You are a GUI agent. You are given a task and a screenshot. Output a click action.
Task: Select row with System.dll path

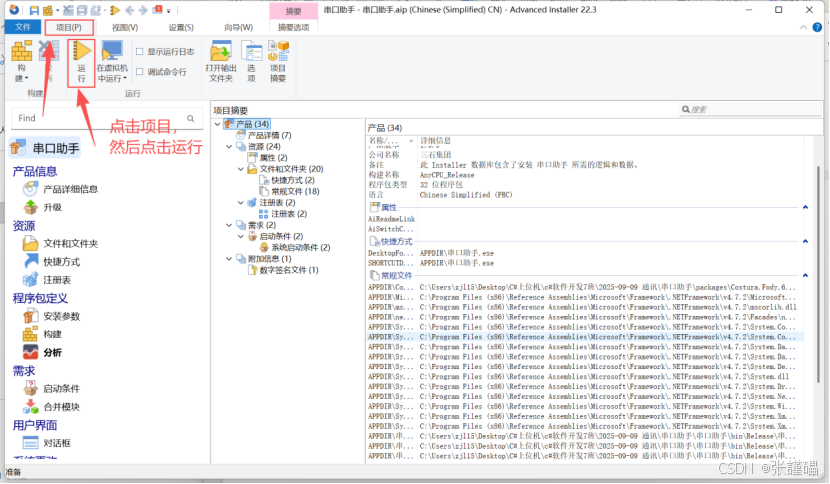click(585, 377)
